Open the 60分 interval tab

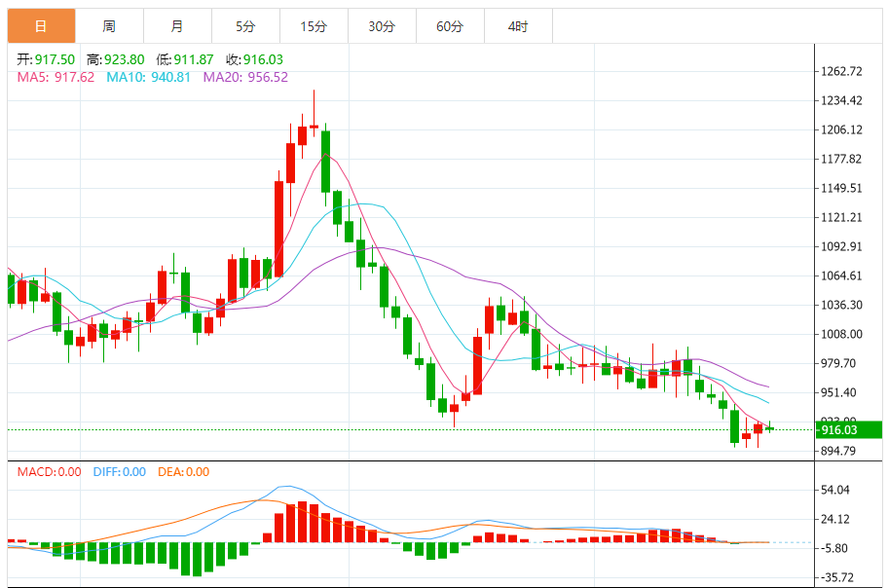(x=450, y=26)
